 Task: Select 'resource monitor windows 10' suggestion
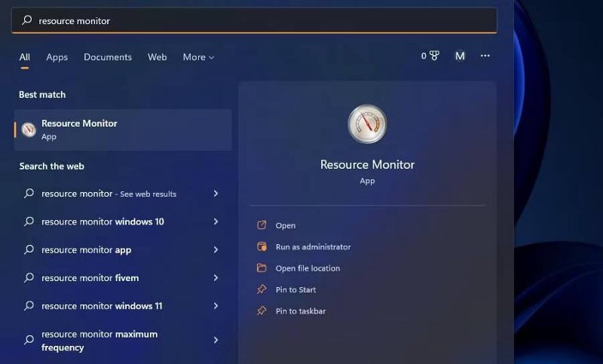pyautogui.click(x=123, y=222)
